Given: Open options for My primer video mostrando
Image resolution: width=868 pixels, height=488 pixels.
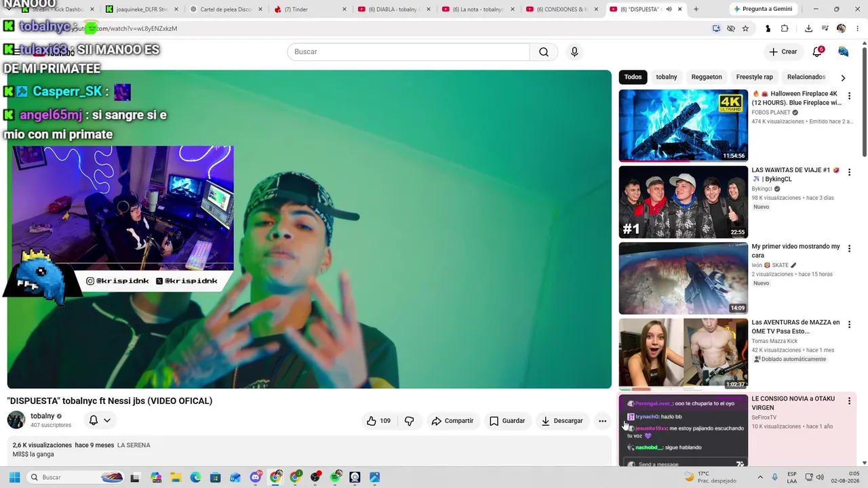Looking at the screenshot, I should [x=849, y=249].
